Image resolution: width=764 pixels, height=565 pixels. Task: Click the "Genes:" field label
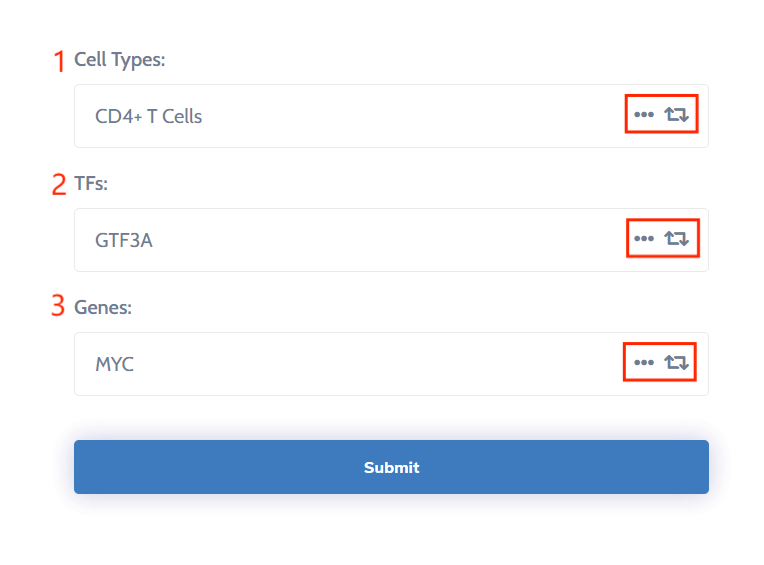tap(103, 307)
